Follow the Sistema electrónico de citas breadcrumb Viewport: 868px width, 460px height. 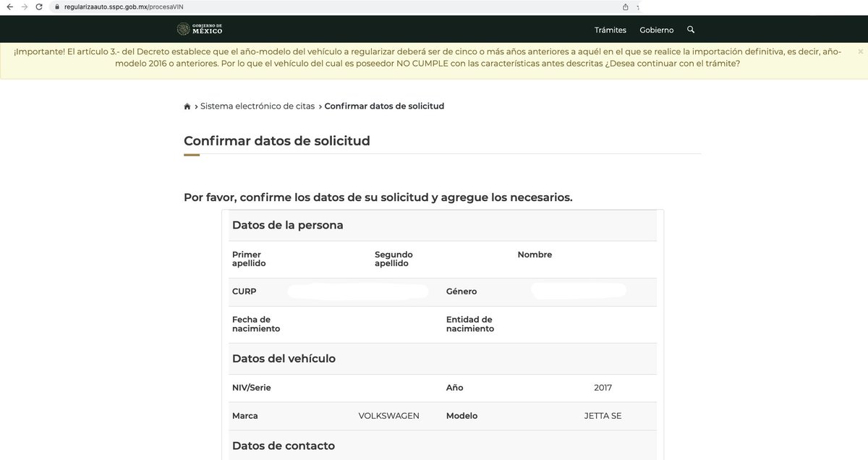pyautogui.click(x=258, y=106)
